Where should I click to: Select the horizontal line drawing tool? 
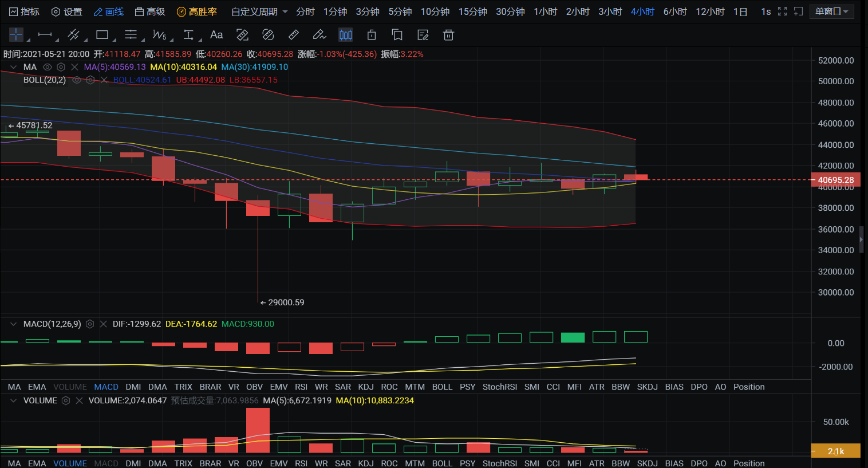coord(45,35)
